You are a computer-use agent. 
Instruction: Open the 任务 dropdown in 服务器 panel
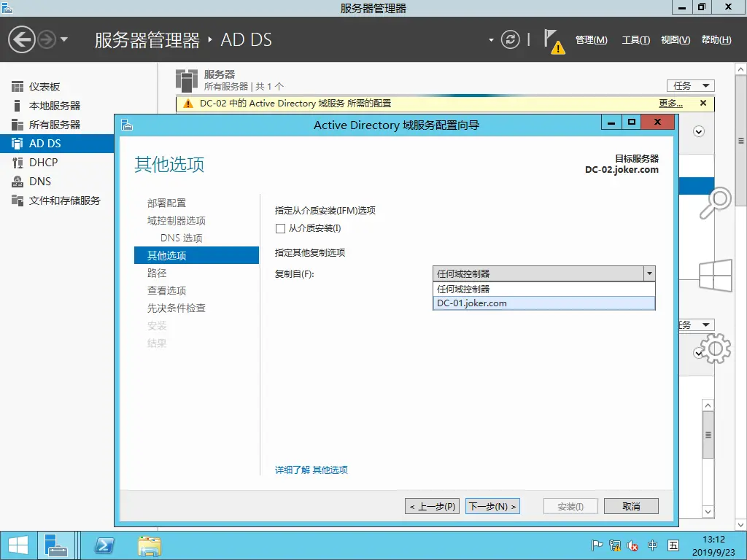[690, 86]
